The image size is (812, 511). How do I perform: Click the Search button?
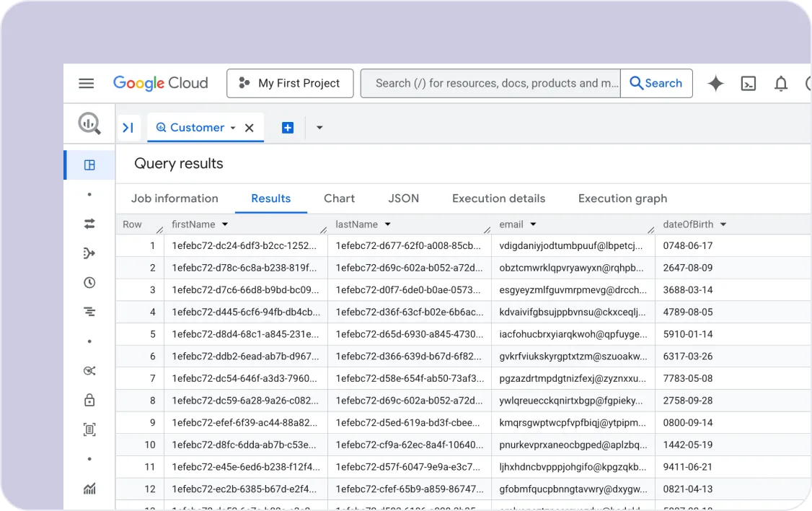[656, 84]
